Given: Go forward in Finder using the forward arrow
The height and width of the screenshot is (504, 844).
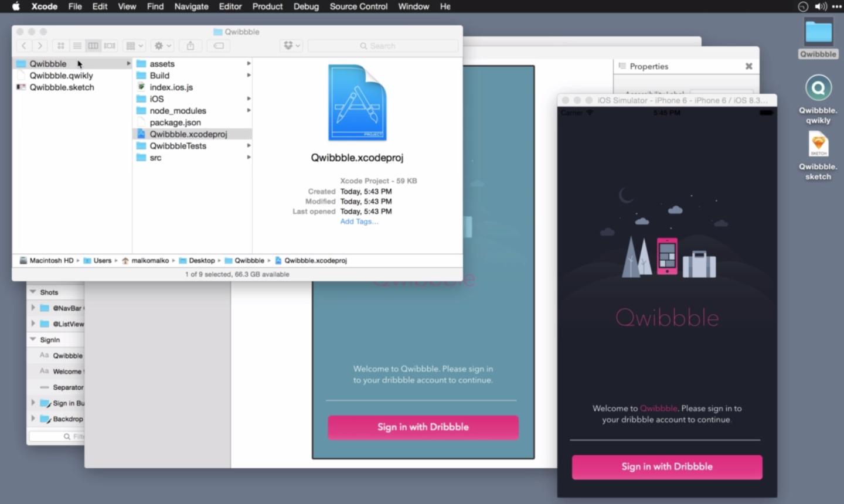Looking at the screenshot, I should click(40, 46).
